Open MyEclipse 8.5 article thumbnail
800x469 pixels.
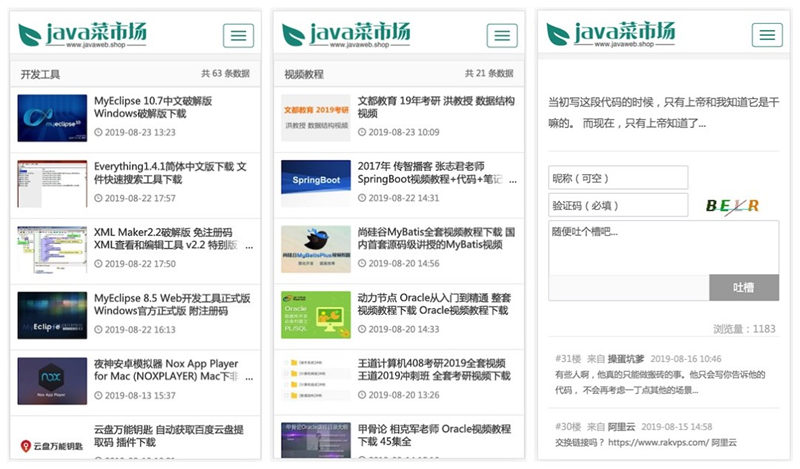tap(52, 315)
